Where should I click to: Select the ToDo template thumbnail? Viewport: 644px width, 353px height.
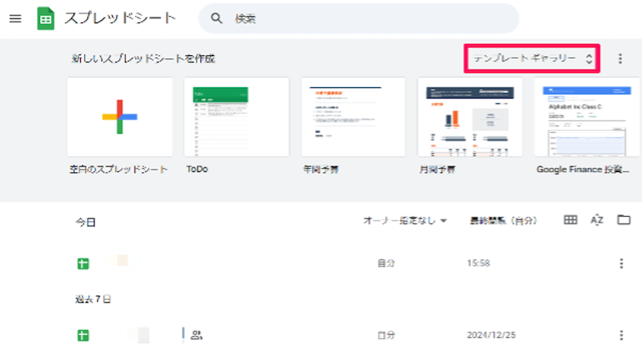[x=236, y=117]
